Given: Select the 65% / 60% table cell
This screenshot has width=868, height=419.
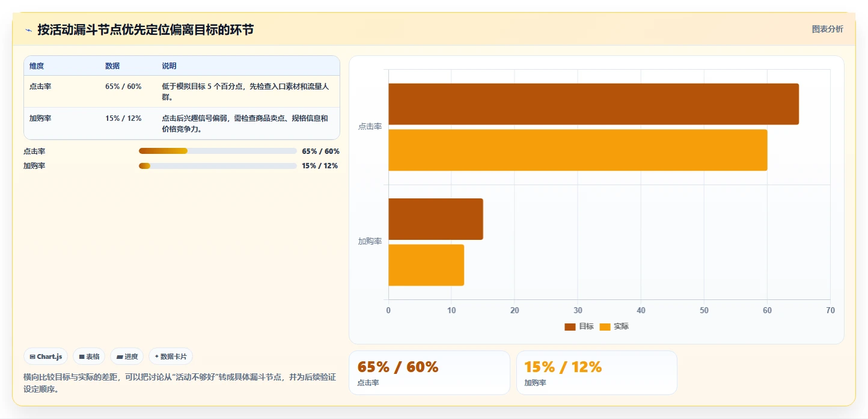Looking at the screenshot, I should 123,87.
